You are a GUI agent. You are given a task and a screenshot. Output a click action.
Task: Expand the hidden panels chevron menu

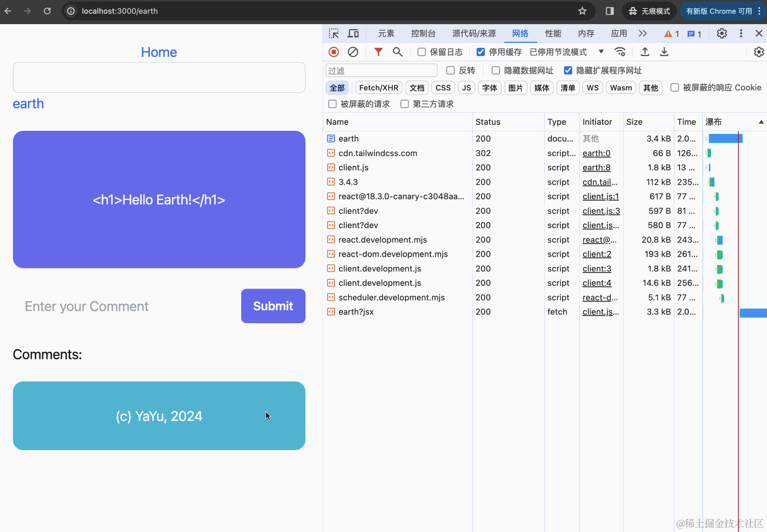tap(643, 33)
